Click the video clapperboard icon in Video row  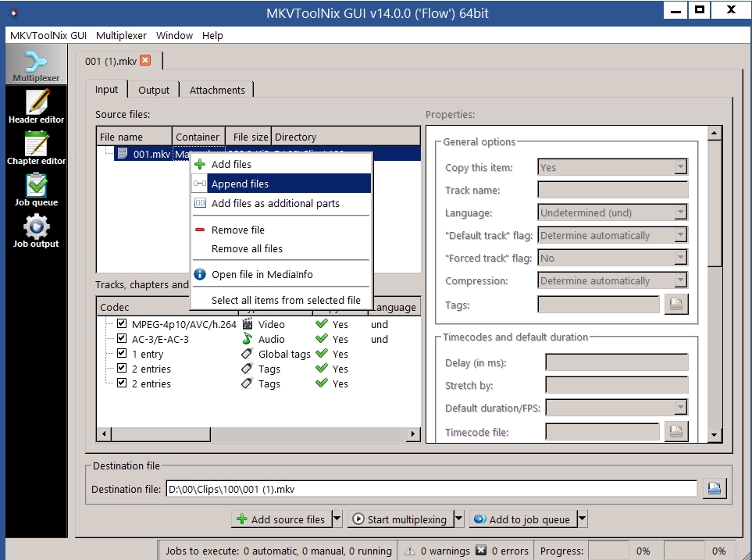click(x=248, y=324)
